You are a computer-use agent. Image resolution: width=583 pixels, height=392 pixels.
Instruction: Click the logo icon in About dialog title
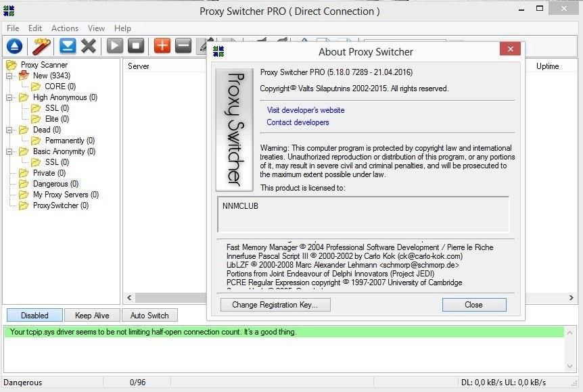point(218,51)
